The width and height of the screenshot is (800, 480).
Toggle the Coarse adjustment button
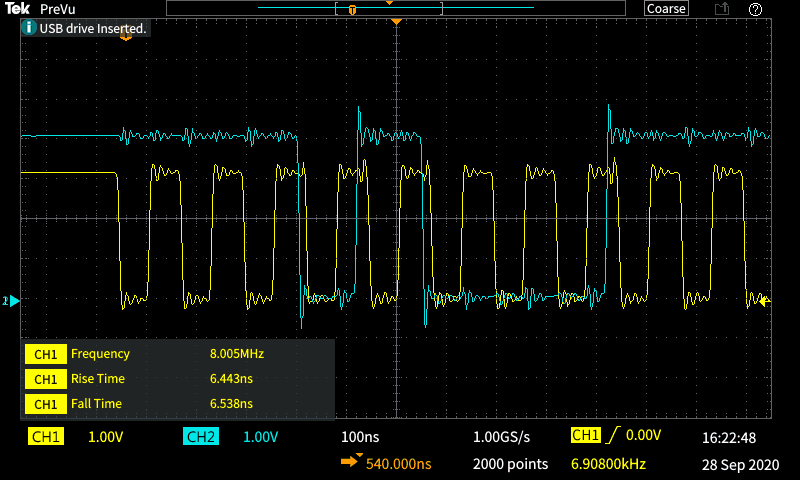click(666, 9)
